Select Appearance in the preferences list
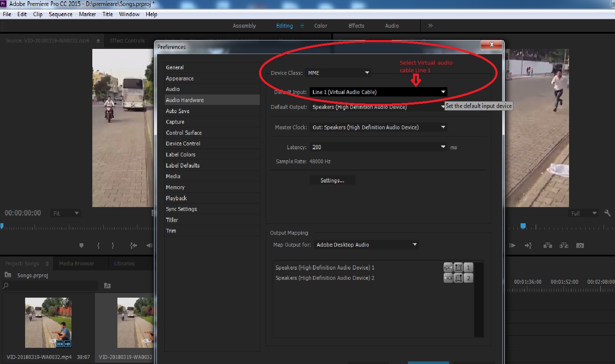The width and height of the screenshot is (615, 364). (x=212, y=78)
